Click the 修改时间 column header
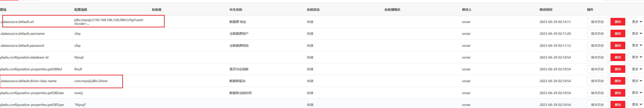The width and height of the screenshot is (644, 108). (546, 9)
